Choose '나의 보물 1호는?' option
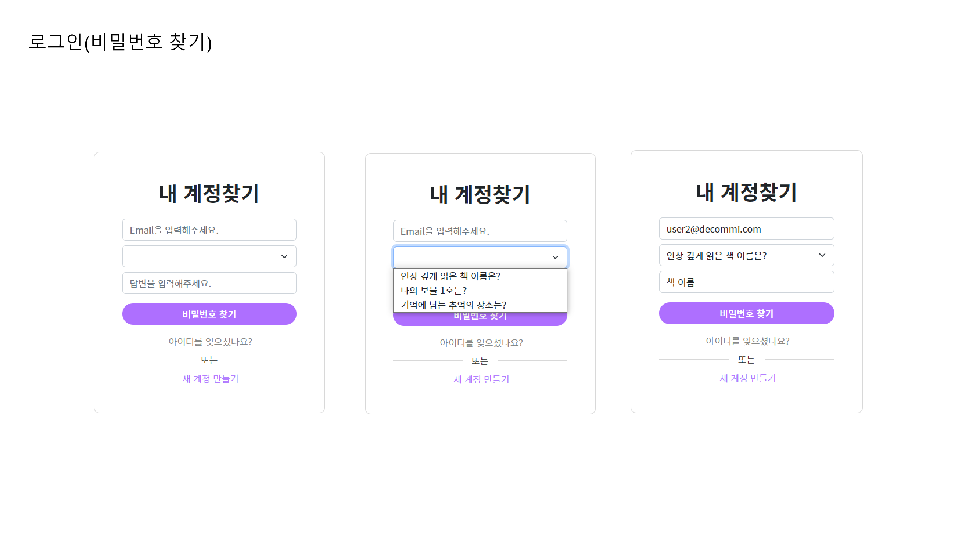The height and width of the screenshot is (551, 980). pos(433,291)
